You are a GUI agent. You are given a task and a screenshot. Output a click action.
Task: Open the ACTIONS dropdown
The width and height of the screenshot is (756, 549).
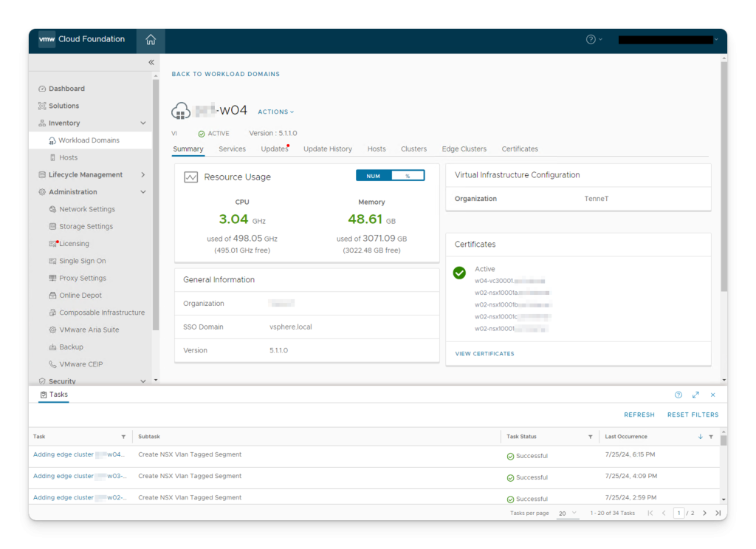275,112
